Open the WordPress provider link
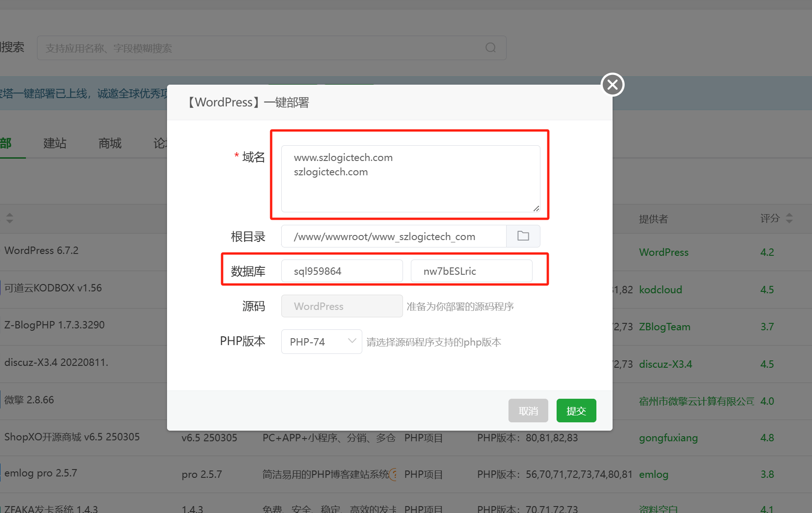The width and height of the screenshot is (812, 513). pos(663,252)
